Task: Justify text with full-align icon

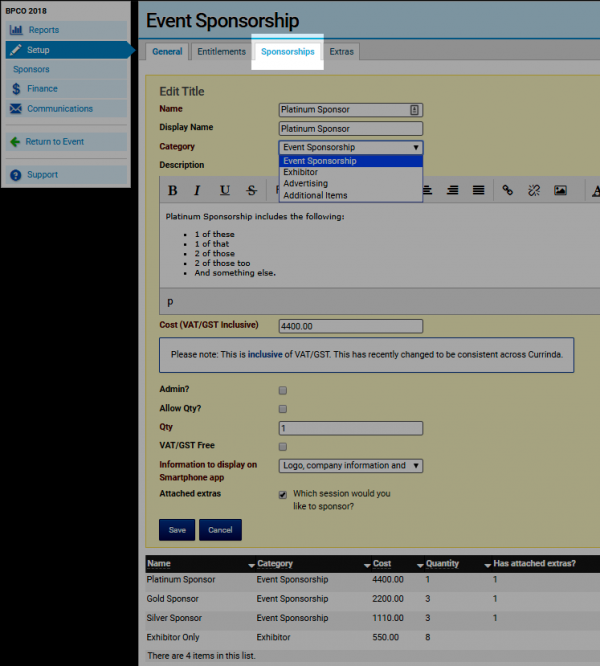Action: 479,190
